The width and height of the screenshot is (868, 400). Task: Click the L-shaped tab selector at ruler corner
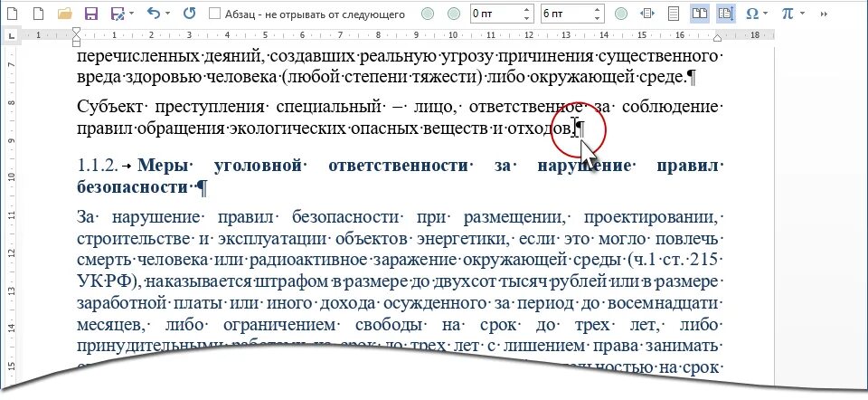[12, 36]
